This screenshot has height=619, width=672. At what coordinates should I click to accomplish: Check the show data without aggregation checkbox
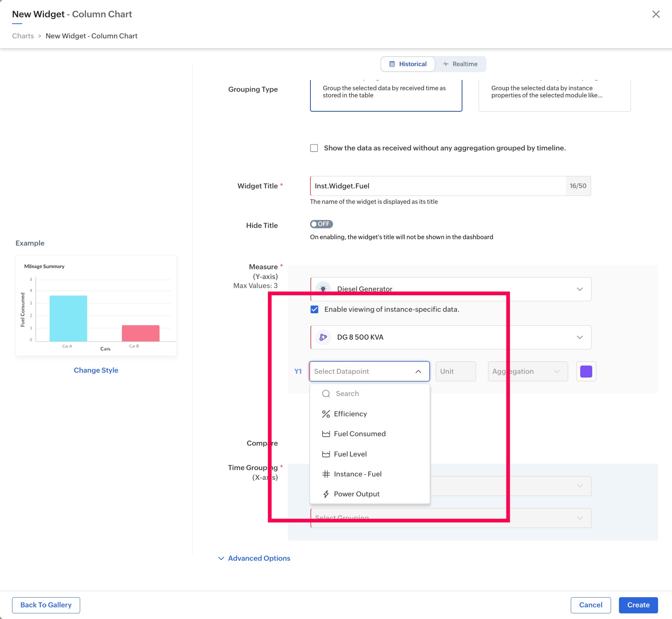point(314,148)
